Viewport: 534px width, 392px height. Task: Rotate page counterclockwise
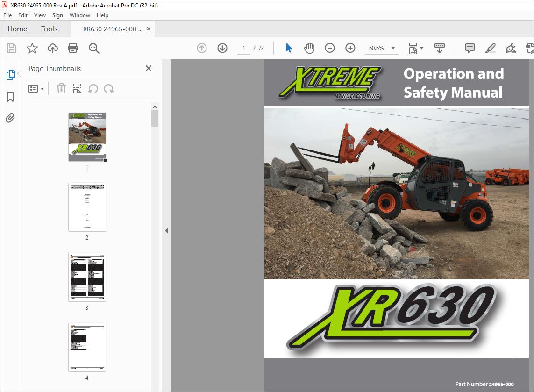93,89
